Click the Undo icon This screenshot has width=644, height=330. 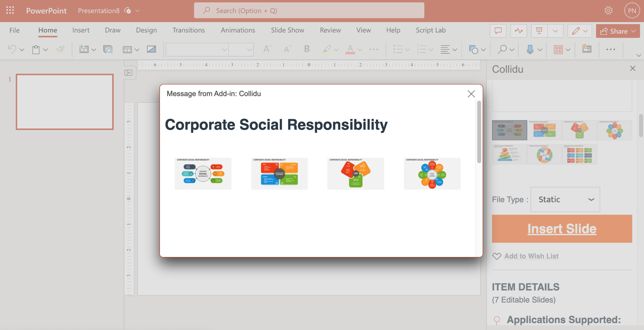tap(12, 49)
